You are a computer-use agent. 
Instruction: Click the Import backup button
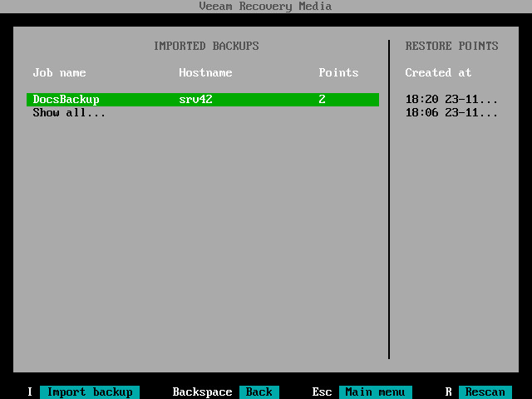point(90,392)
